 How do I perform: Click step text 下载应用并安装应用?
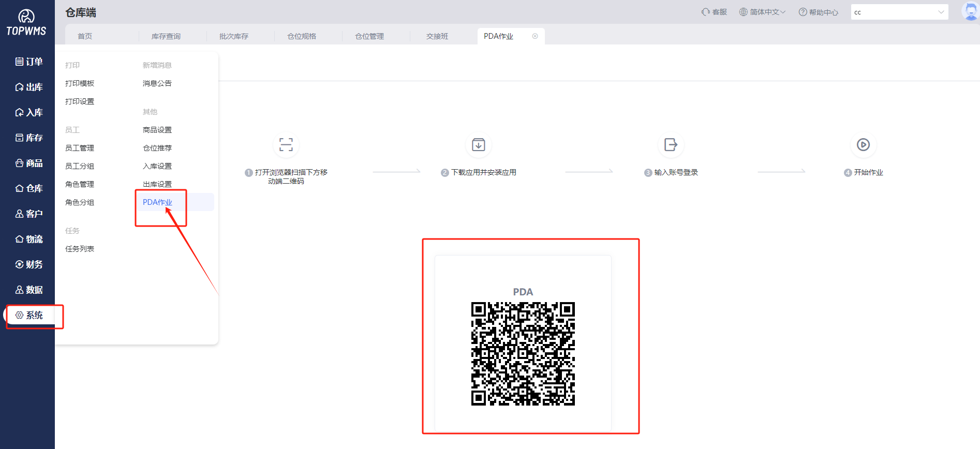(x=484, y=172)
